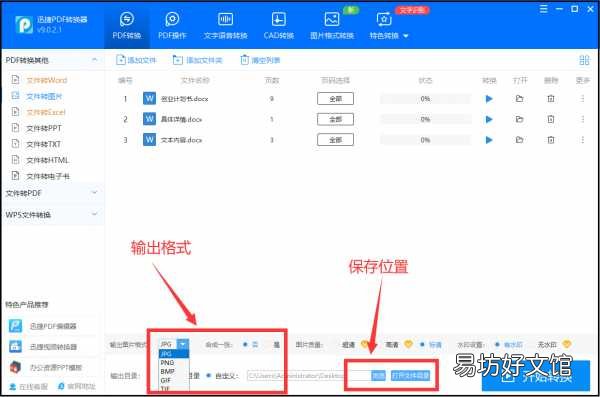This screenshot has width=600, height=397.
Task: Expand the 特色转换 dropdown arrow
Action: pos(406,36)
